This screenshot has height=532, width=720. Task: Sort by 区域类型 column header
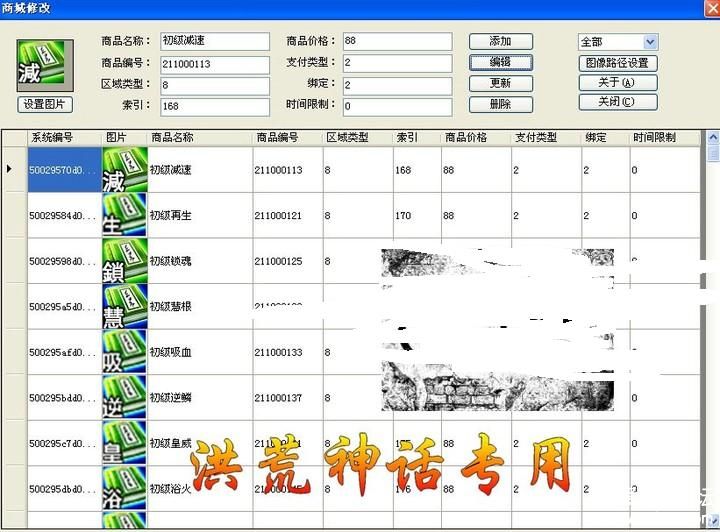tap(358, 137)
